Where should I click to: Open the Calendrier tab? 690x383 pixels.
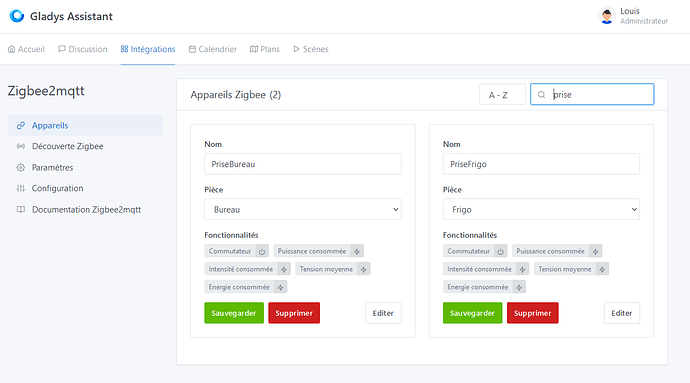[x=213, y=49]
